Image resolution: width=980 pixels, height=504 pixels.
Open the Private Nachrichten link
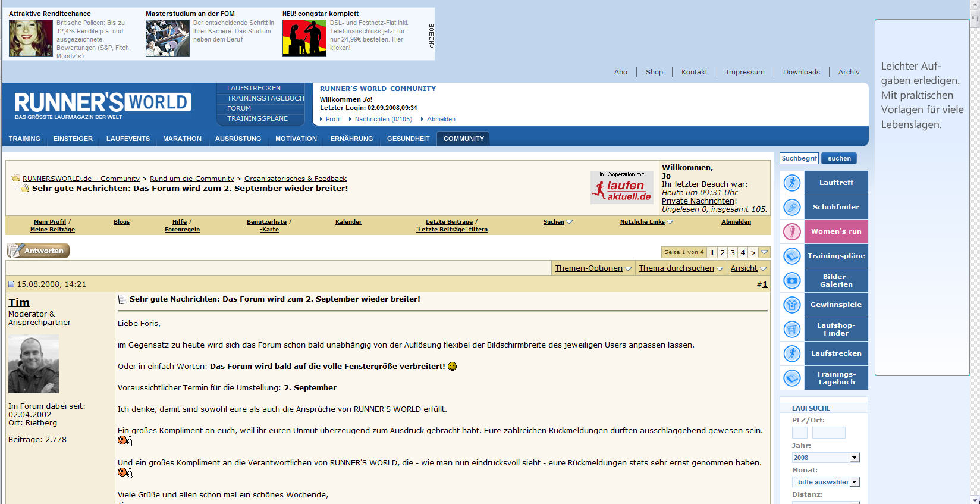[x=698, y=201]
